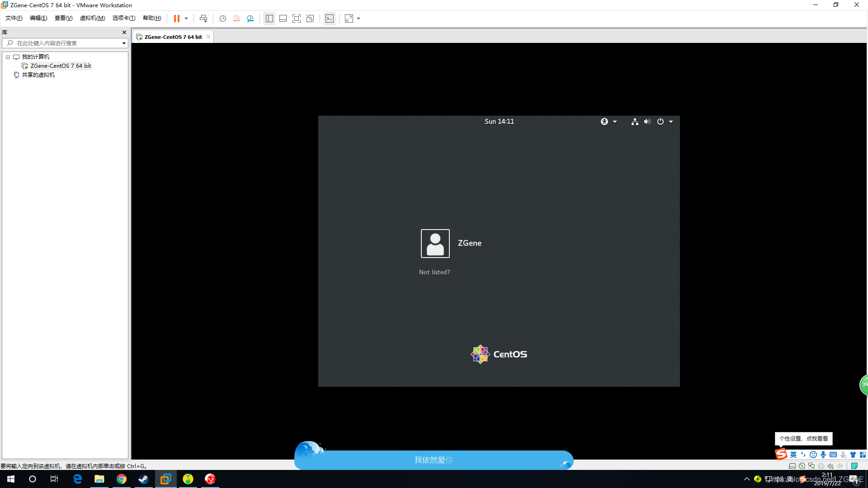The width and height of the screenshot is (868, 488).
Task: Open Microsoft Edge from the taskbar
Action: 77,479
